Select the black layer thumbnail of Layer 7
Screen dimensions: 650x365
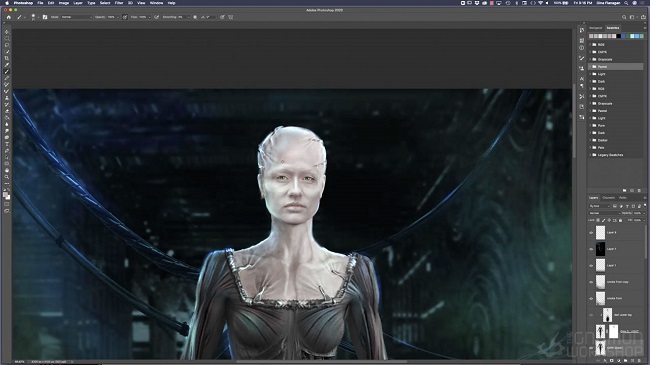tap(600, 249)
